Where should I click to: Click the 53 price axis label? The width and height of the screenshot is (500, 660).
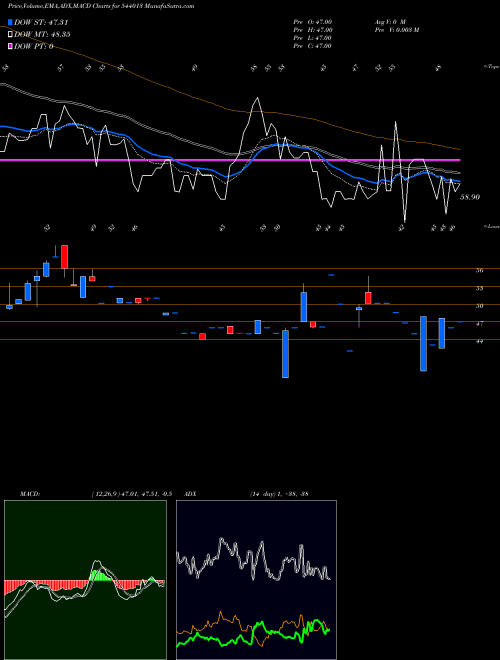coord(479,288)
